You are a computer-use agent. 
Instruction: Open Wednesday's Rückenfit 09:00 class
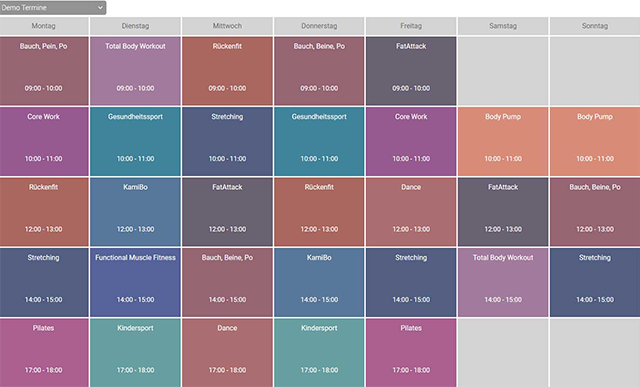(227, 71)
